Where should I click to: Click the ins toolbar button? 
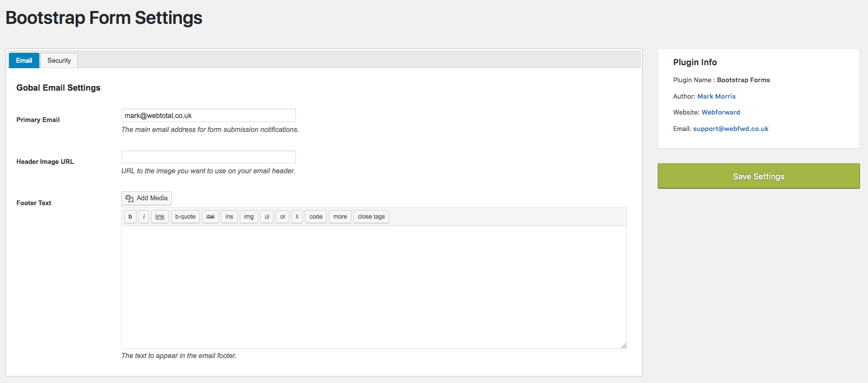click(x=229, y=217)
